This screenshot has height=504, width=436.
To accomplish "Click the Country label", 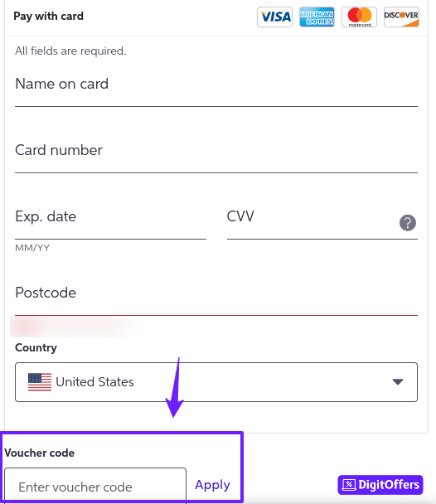I will click(x=36, y=348).
